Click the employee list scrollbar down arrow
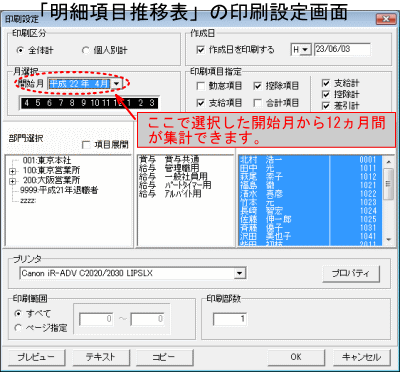The image size is (400, 372). click(x=388, y=239)
